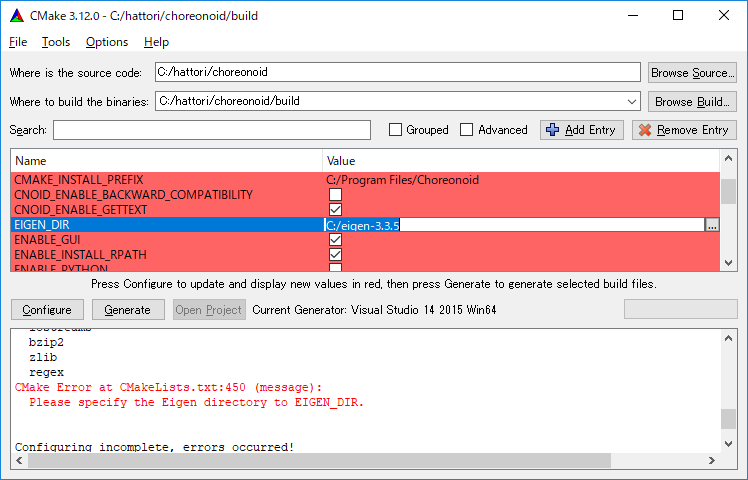Enable the Advanced checkbox
The height and width of the screenshot is (480, 748).
point(468,130)
